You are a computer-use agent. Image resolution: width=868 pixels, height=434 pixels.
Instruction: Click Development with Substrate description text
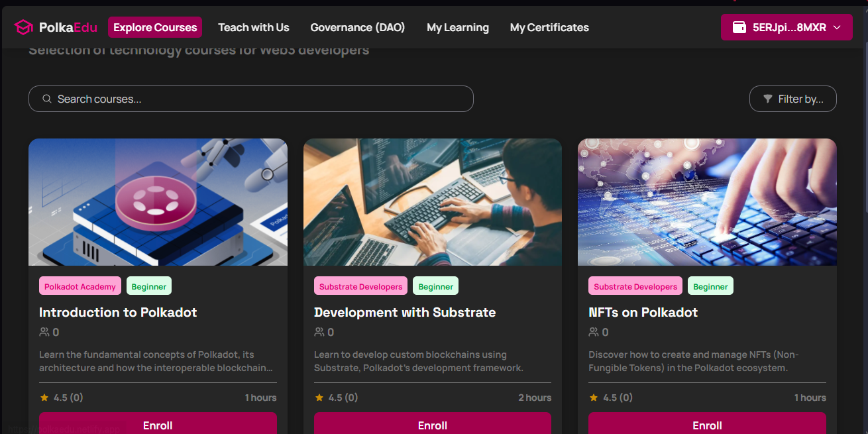419,361
